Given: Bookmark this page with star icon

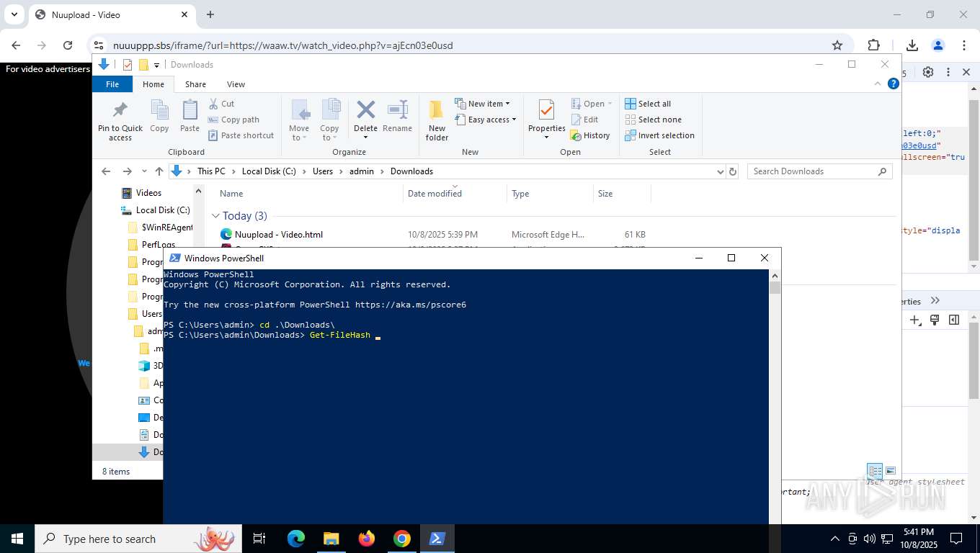Looking at the screenshot, I should click(x=837, y=45).
